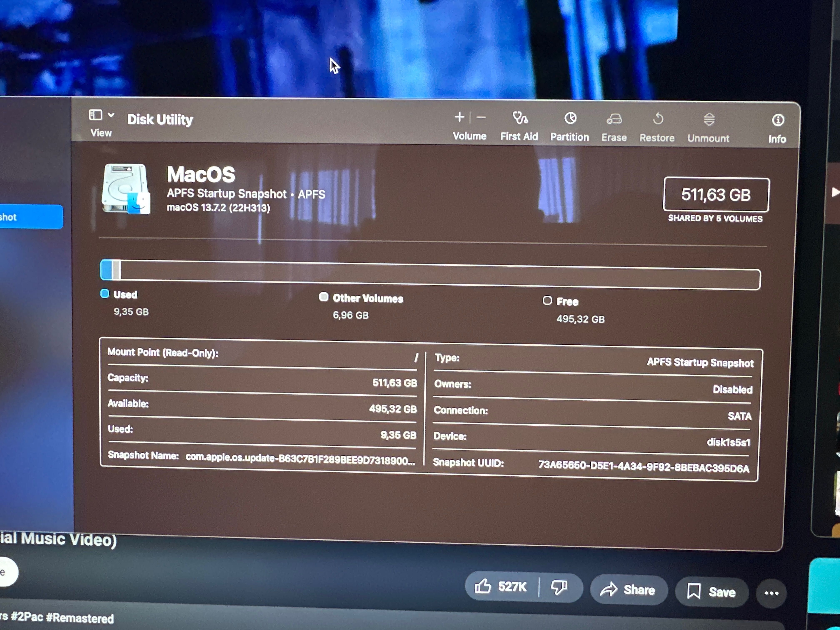Open the three-dots more options menu
This screenshot has width=840, height=630.
point(771,593)
